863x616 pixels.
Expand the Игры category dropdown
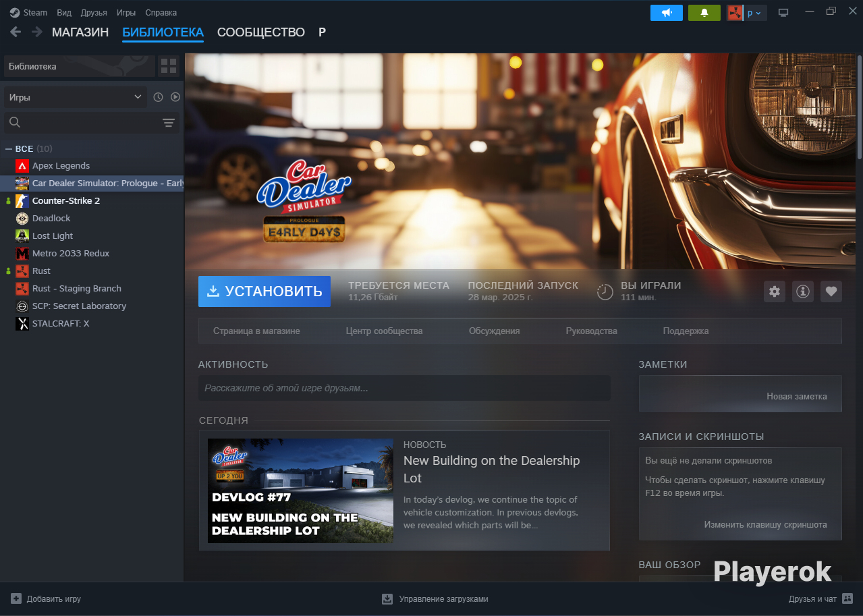coord(76,97)
